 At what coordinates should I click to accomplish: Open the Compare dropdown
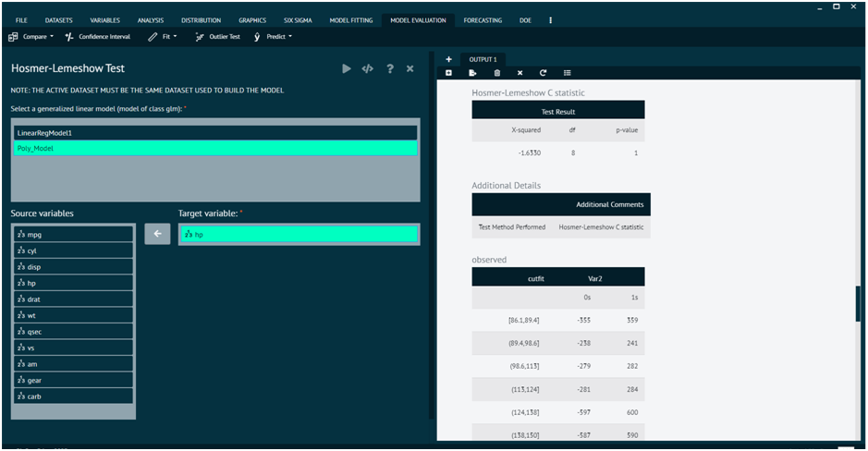[31, 37]
